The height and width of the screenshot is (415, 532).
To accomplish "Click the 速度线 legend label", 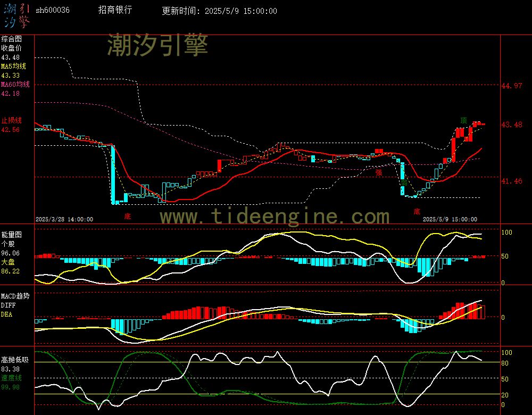I will [11, 378].
